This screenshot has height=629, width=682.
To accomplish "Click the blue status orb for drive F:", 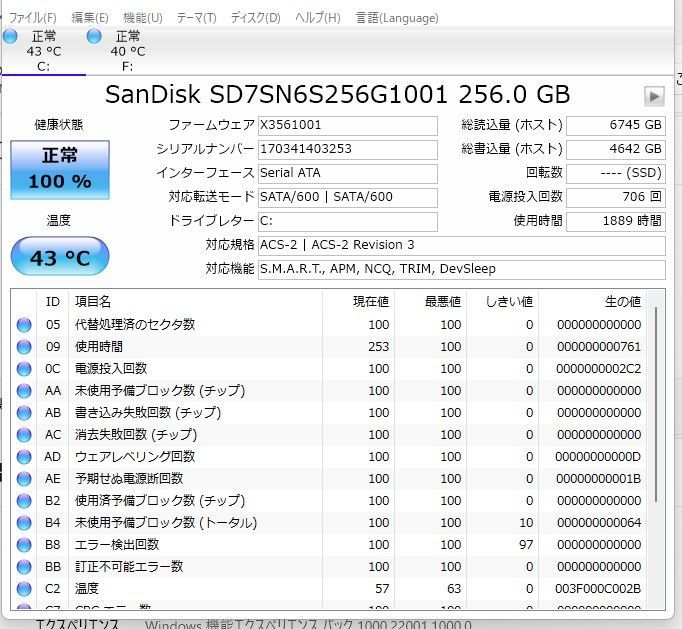I will point(94,36).
